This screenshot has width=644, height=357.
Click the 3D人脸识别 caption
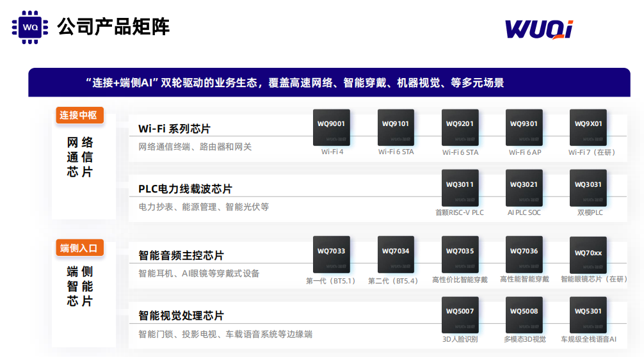460,339
